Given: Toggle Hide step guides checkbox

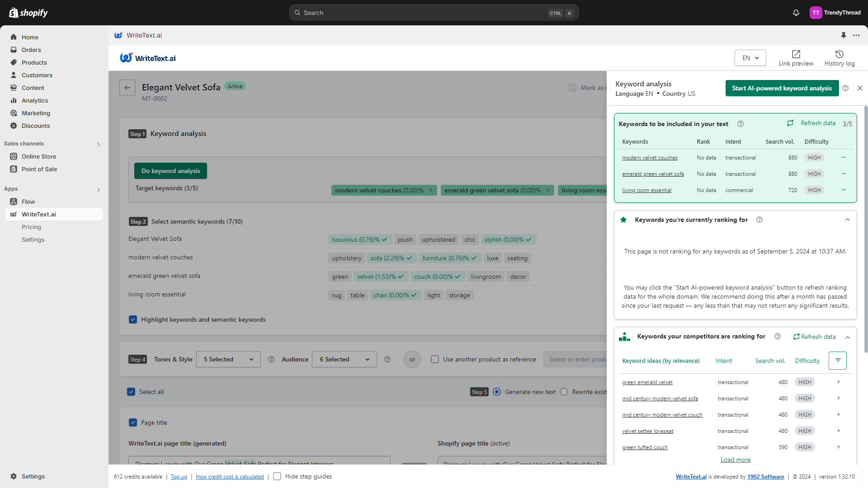Looking at the screenshot, I should pyautogui.click(x=277, y=476).
